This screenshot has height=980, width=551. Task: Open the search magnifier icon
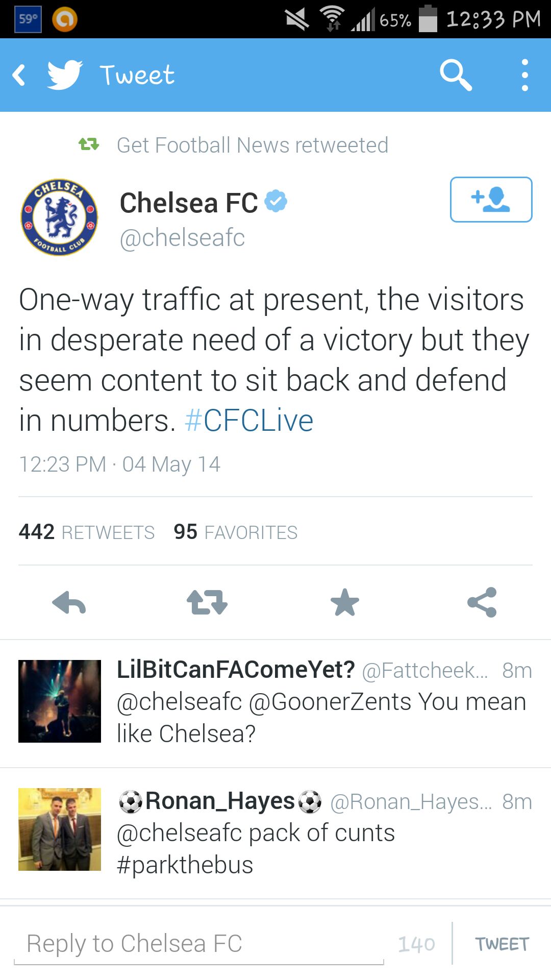tap(456, 75)
